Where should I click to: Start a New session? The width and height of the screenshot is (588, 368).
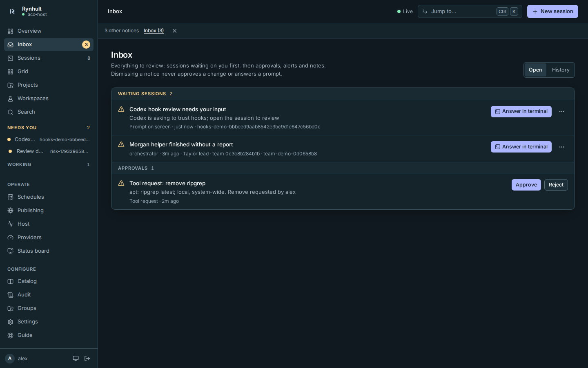pos(552,11)
